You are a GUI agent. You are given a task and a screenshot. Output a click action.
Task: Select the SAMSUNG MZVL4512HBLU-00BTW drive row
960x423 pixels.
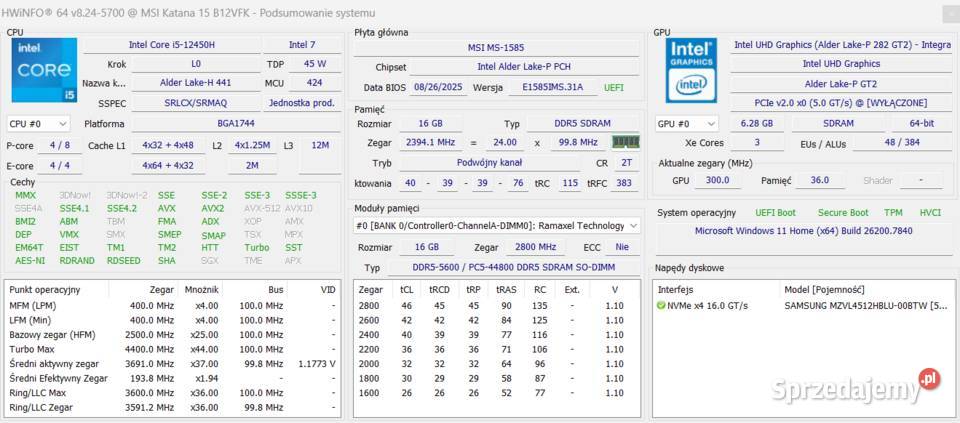(x=803, y=305)
